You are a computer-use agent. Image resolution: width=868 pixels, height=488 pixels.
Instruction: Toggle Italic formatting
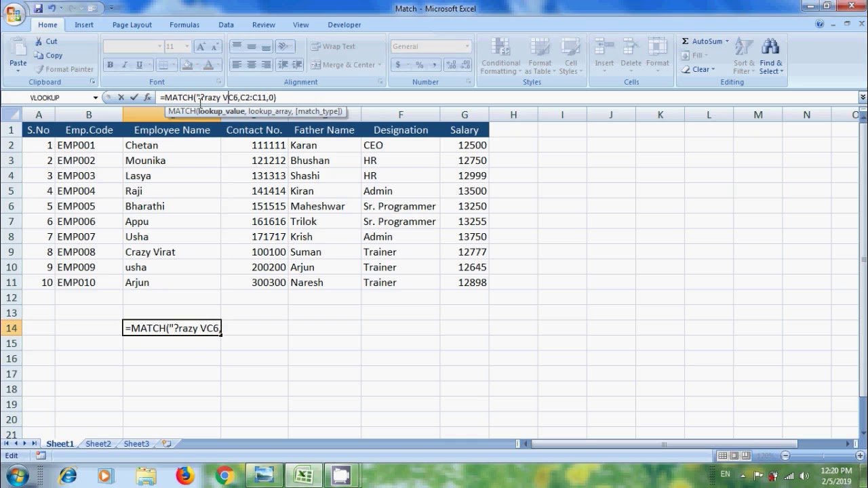click(125, 65)
